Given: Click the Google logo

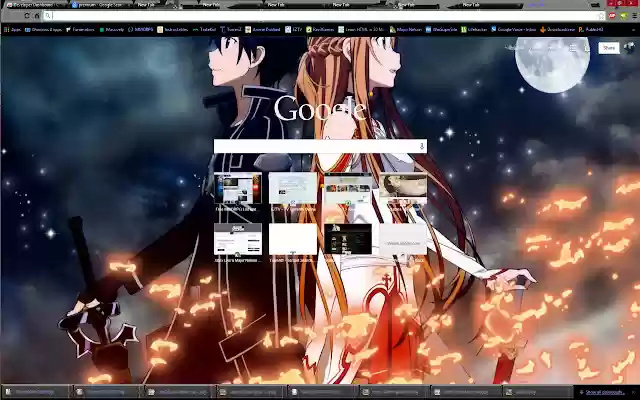Looking at the screenshot, I should coord(320,109).
